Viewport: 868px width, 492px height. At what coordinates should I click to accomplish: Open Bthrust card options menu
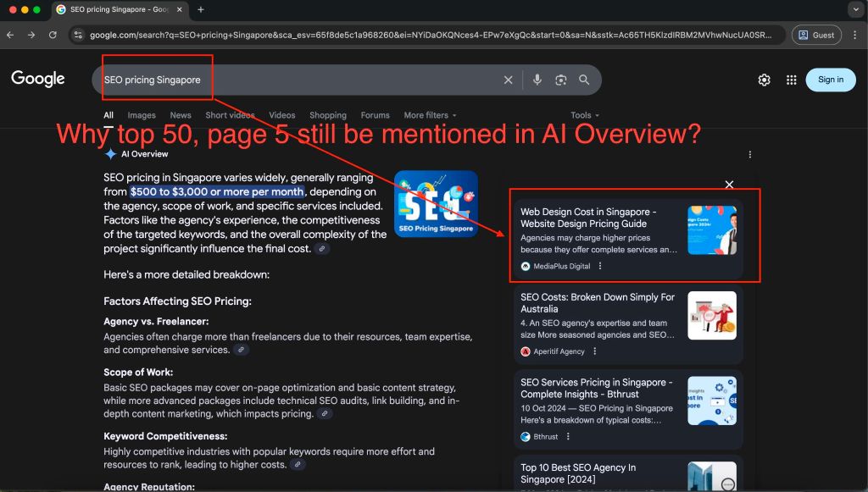568,436
